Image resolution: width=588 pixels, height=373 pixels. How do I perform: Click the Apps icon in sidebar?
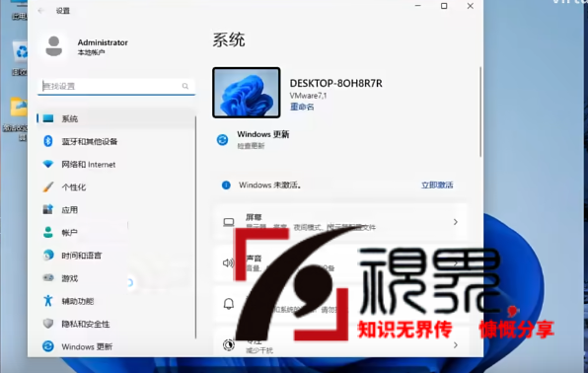pyautogui.click(x=48, y=209)
